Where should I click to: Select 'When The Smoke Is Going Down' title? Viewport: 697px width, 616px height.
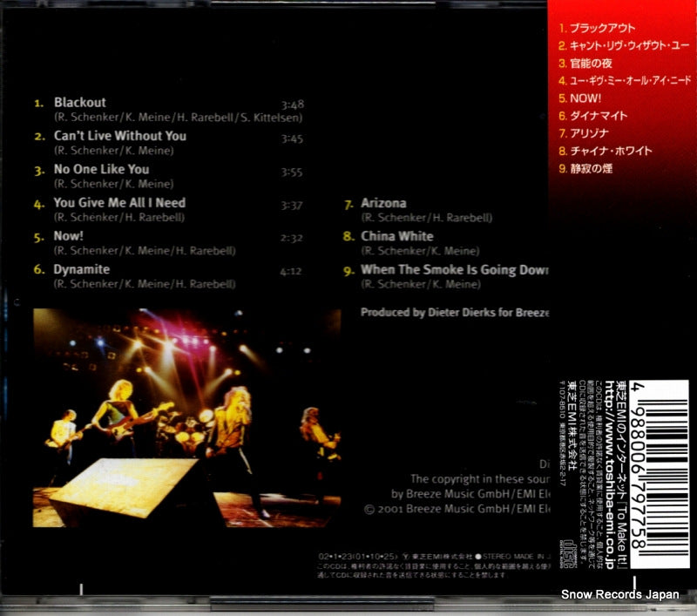[455, 269]
